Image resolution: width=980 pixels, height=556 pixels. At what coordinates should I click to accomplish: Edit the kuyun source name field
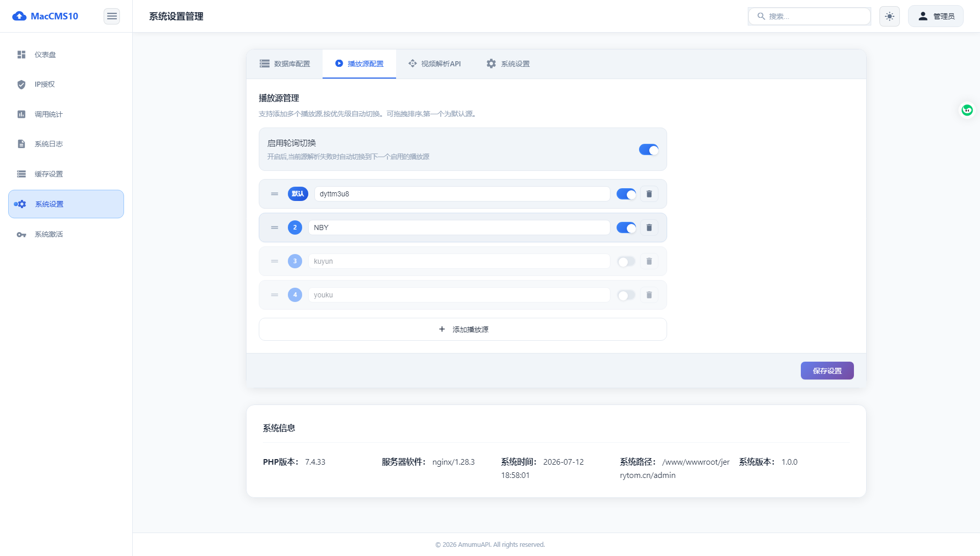point(459,261)
